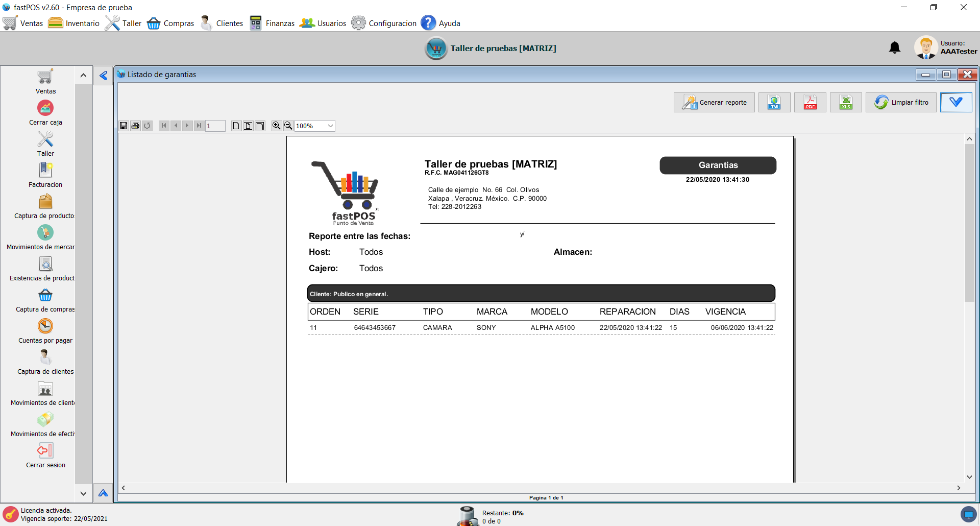
Task: Click the Generar reporte button
Action: point(714,103)
